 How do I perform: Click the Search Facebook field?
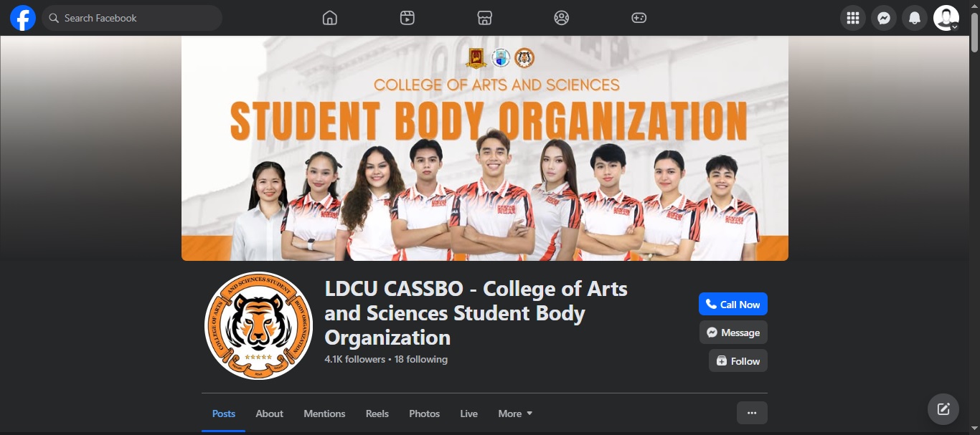pyautogui.click(x=132, y=18)
